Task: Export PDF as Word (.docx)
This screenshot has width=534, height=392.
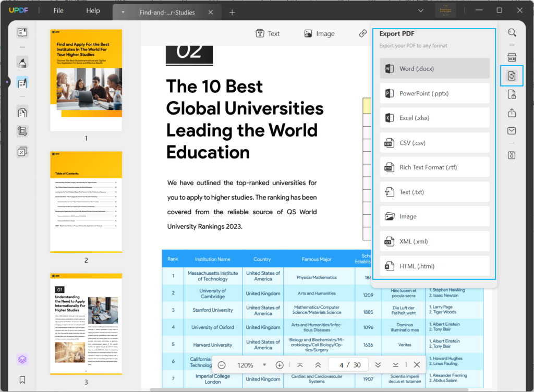Action: pyautogui.click(x=434, y=68)
